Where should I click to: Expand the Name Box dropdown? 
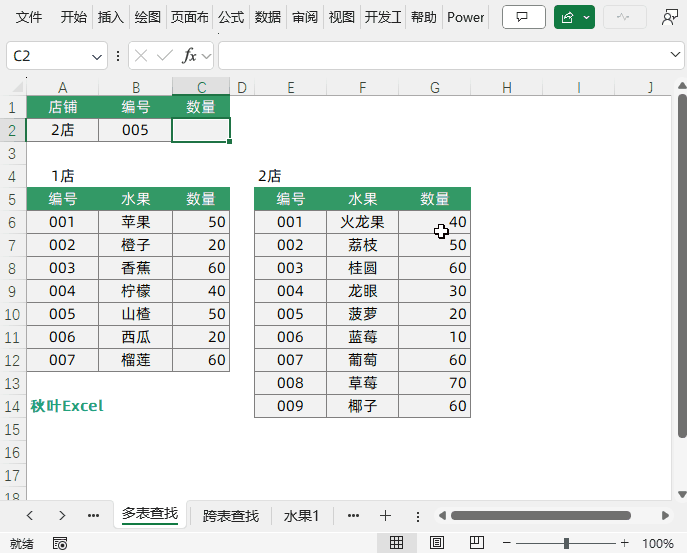point(97,56)
